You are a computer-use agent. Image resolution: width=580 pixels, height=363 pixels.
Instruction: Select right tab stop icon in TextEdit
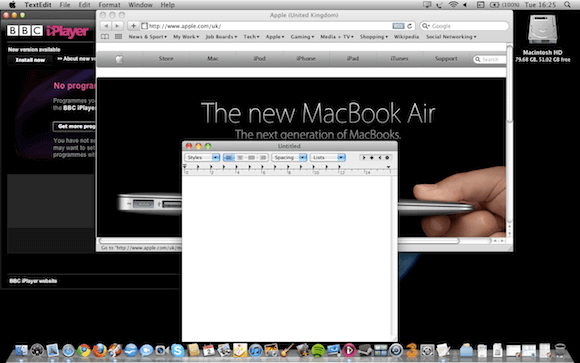coord(380,158)
